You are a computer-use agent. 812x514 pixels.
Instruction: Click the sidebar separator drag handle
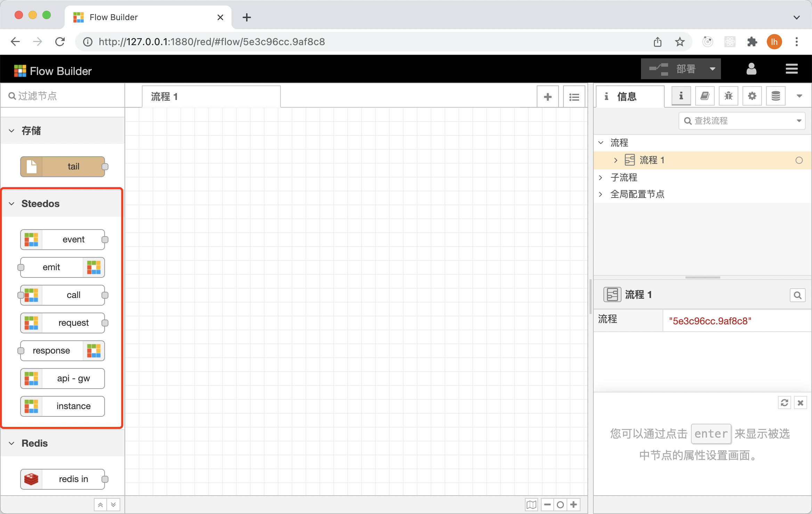click(x=591, y=297)
